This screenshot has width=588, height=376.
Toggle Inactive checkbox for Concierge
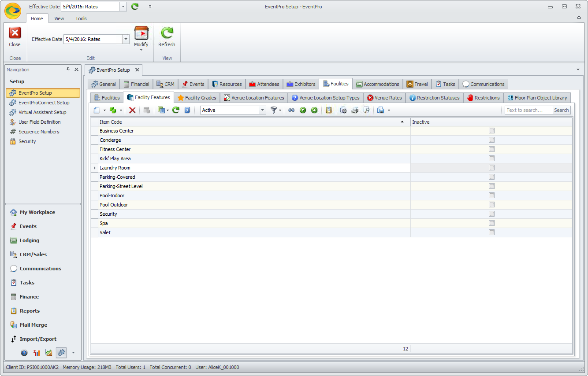(x=491, y=140)
